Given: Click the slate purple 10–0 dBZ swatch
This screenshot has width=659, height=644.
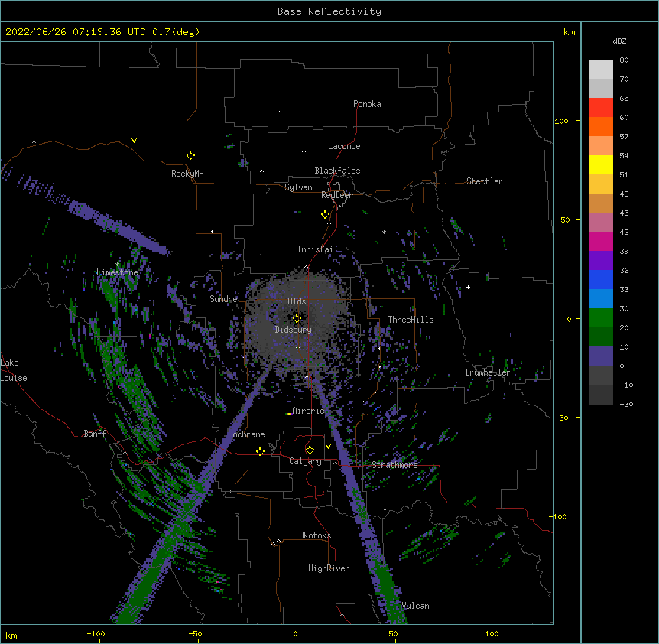Looking at the screenshot, I should click(x=601, y=356).
